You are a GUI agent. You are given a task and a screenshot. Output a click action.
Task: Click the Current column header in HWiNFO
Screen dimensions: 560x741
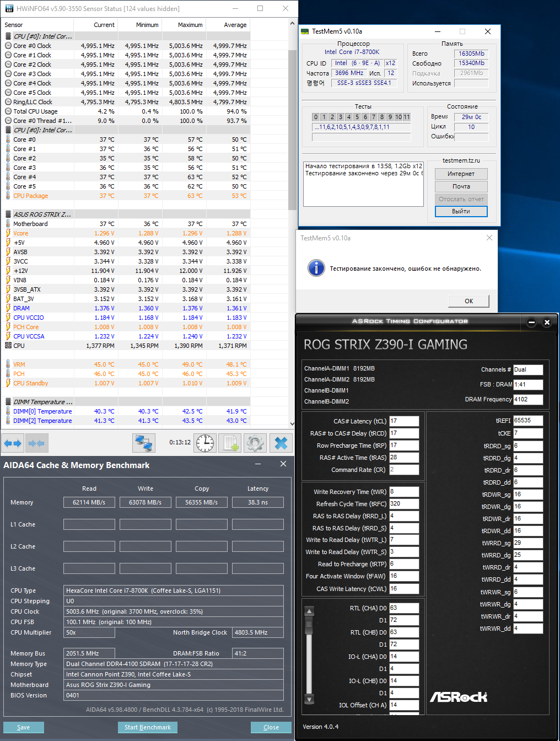click(x=95, y=25)
